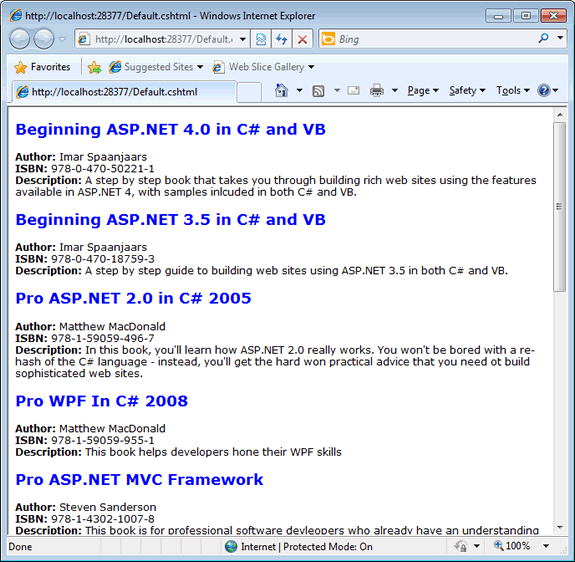Open the Tools menu
Screen dimensions: 575x562
[x=513, y=91]
